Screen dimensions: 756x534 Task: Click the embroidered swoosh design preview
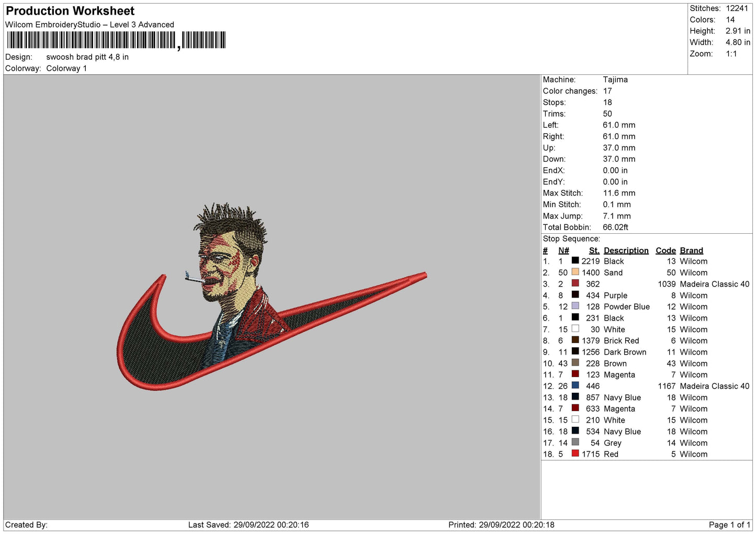tap(272, 296)
